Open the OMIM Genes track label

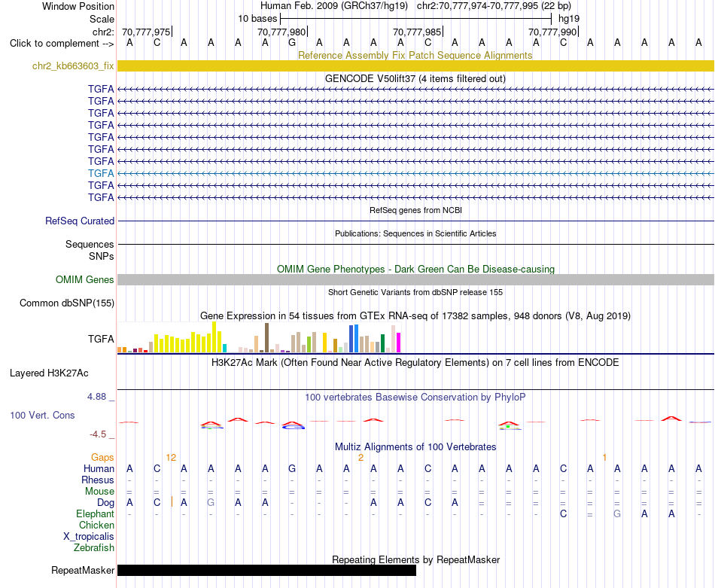tap(84, 279)
